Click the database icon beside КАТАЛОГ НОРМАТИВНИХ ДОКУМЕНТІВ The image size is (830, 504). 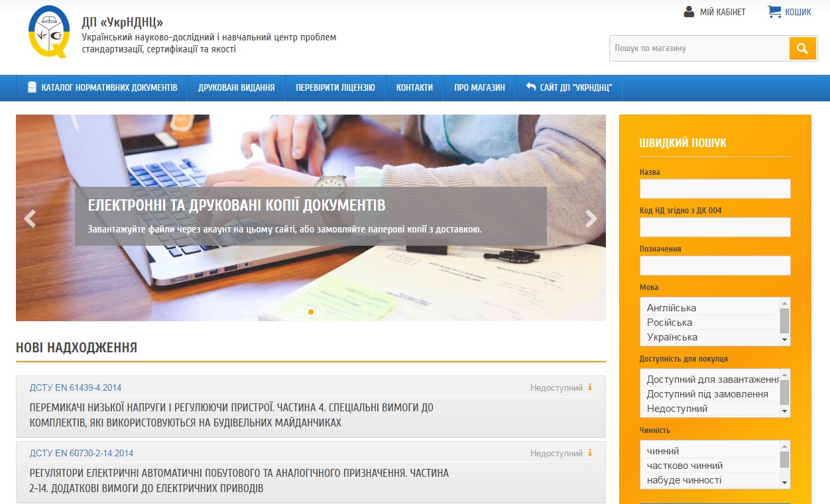tap(32, 87)
